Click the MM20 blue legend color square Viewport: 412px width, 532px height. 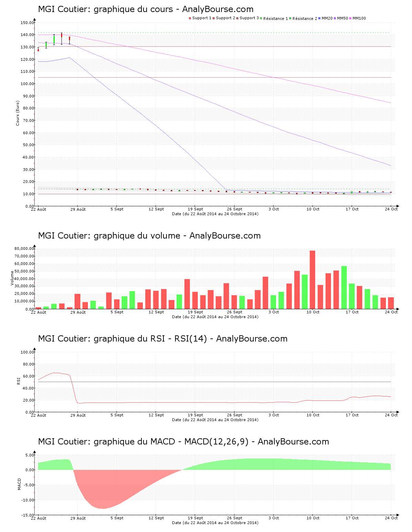point(319,18)
